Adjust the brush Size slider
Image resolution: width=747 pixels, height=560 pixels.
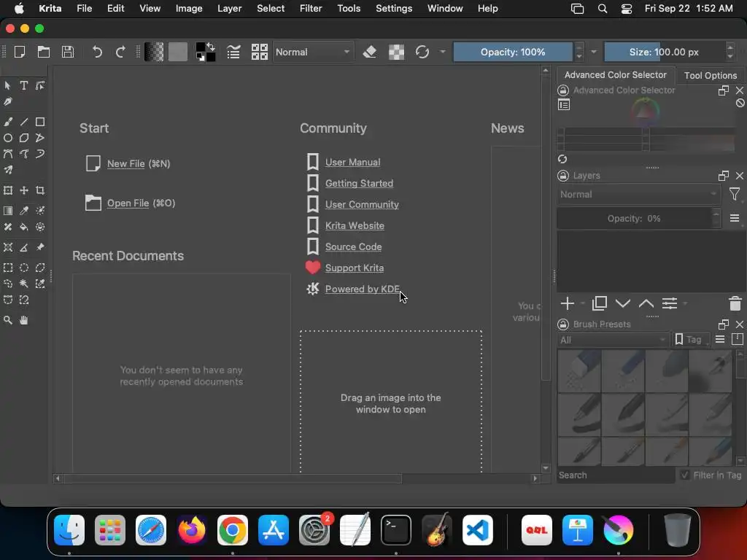(x=664, y=52)
